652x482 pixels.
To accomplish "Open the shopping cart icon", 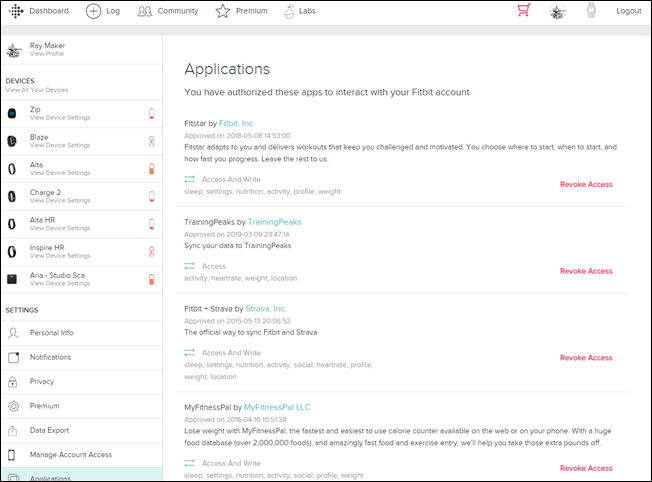I will pyautogui.click(x=524, y=10).
